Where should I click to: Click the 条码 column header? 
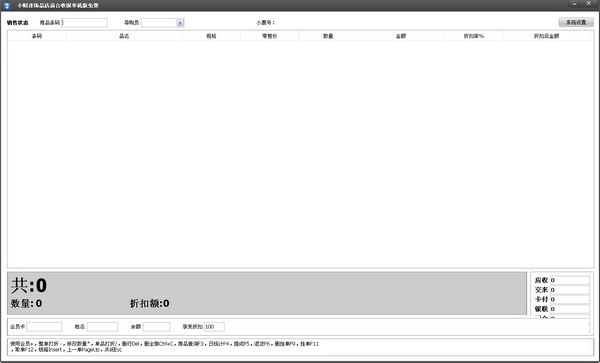coord(37,36)
